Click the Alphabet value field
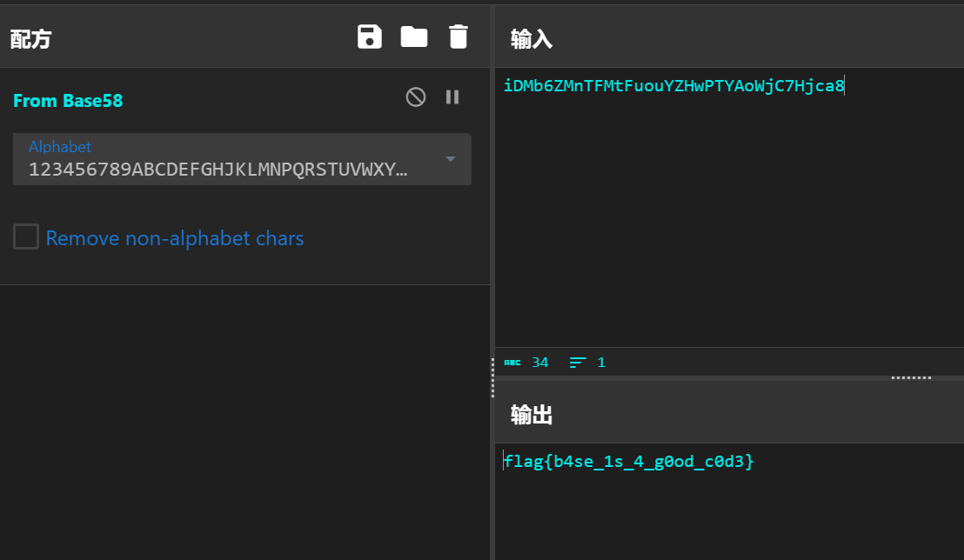The image size is (964, 560). (x=218, y=169)
